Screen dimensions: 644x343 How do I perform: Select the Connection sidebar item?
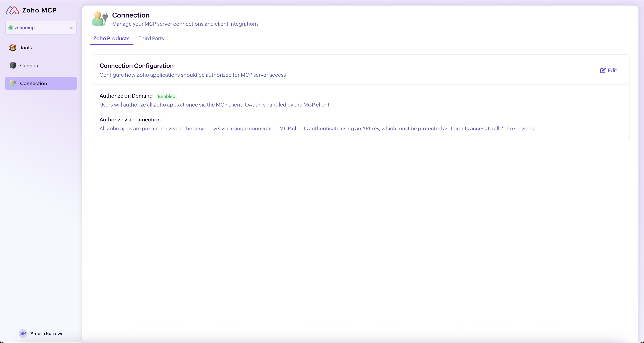[x=41, y=83]
